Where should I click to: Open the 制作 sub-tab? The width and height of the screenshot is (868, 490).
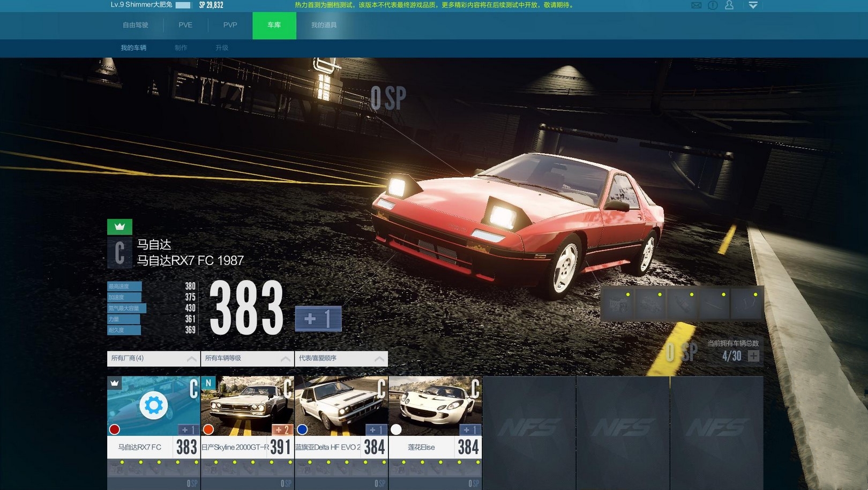[181, 48]
